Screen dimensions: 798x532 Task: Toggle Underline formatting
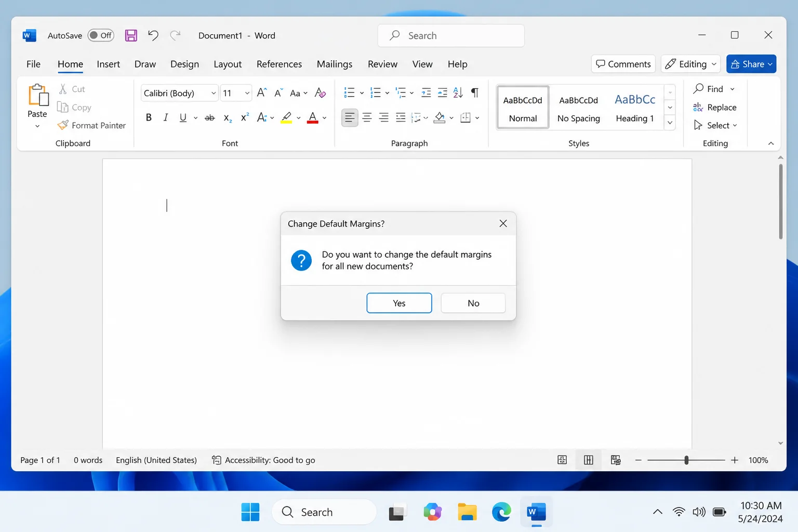pyautogui.click(x=183, y=117)
